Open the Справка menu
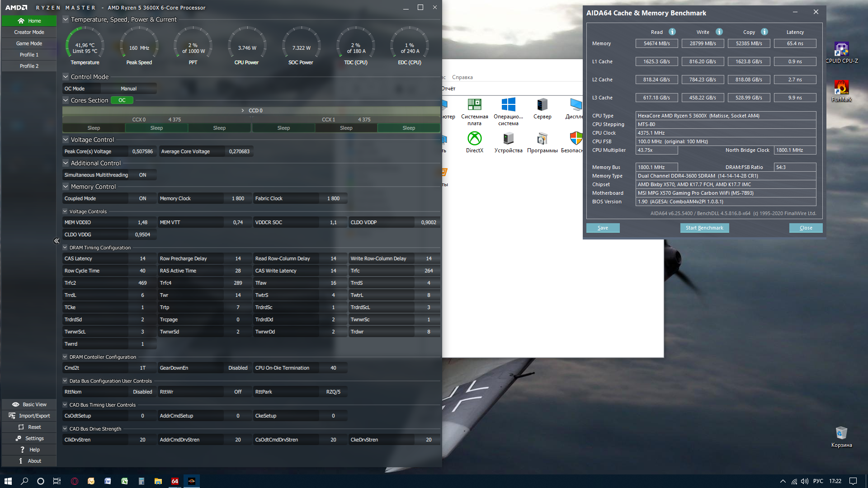Screen dimensions: 868x488 (x=462, y=77)
